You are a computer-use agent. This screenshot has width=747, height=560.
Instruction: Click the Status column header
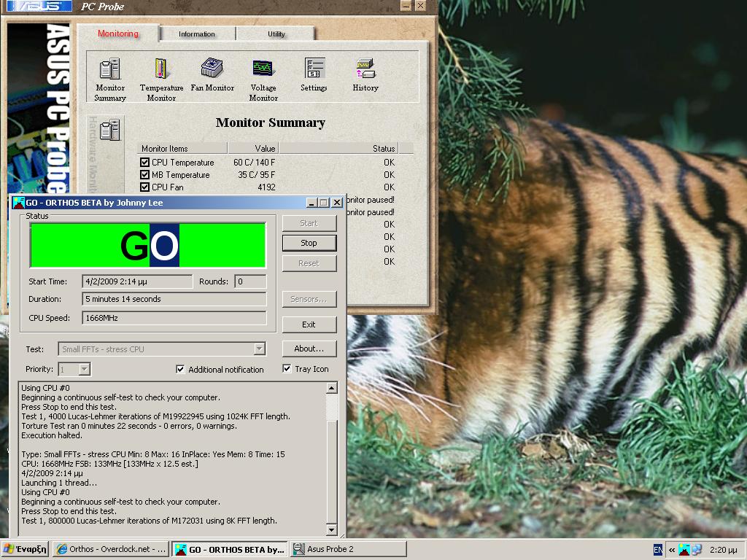click(x=338, y=149)
